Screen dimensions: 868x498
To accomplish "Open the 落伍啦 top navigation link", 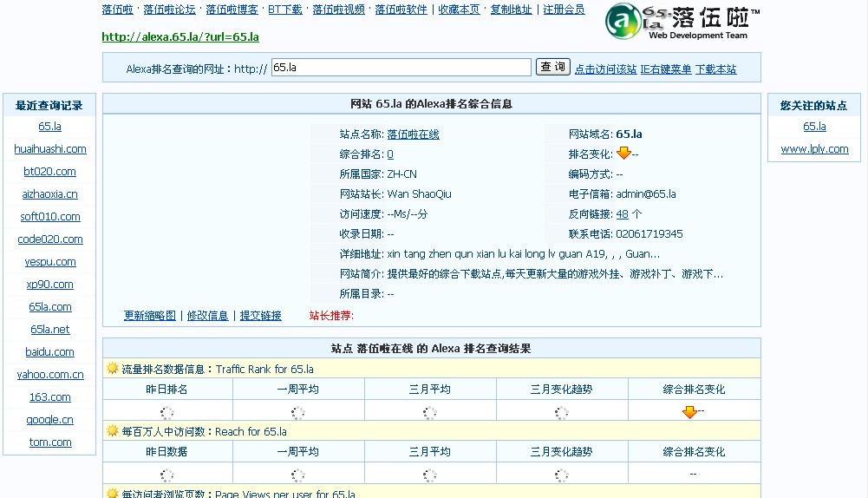I will (117, 10).
